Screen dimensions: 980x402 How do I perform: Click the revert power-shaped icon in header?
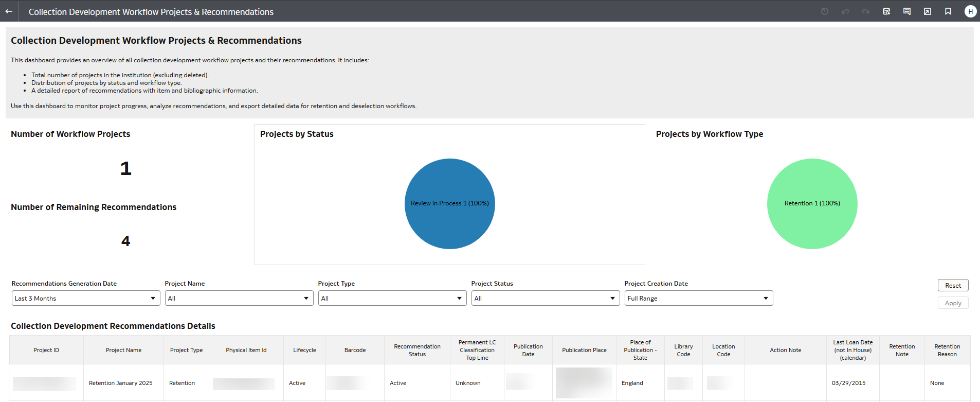point(825,11)
